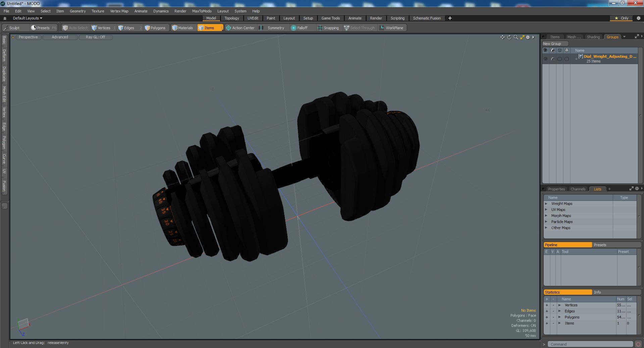Toggle second checkbox of Dial_Weight_Adjusting group

click(566, 59)
